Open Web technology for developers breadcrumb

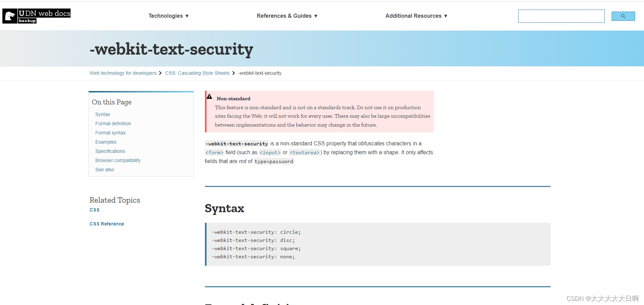[123, 73]
